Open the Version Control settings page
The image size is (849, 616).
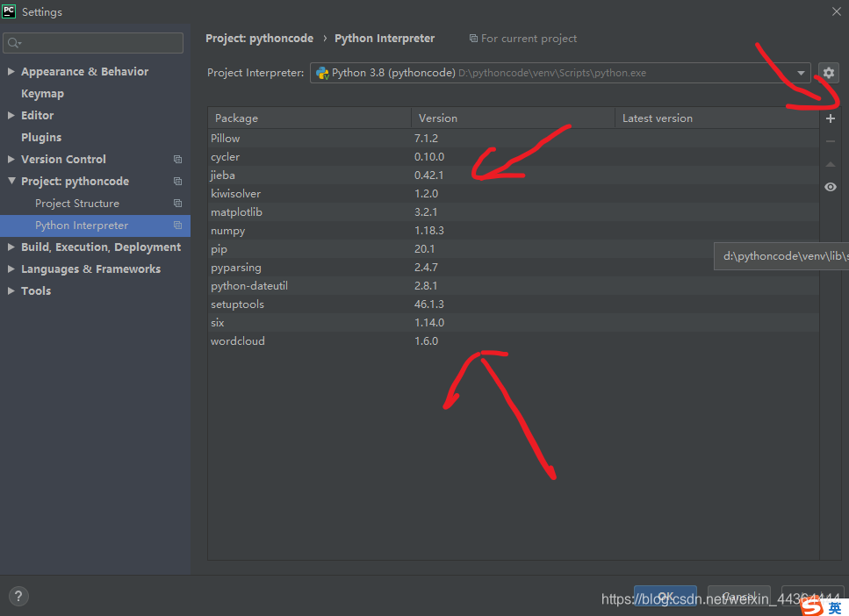pyautogui.click(x=63, y=159)
